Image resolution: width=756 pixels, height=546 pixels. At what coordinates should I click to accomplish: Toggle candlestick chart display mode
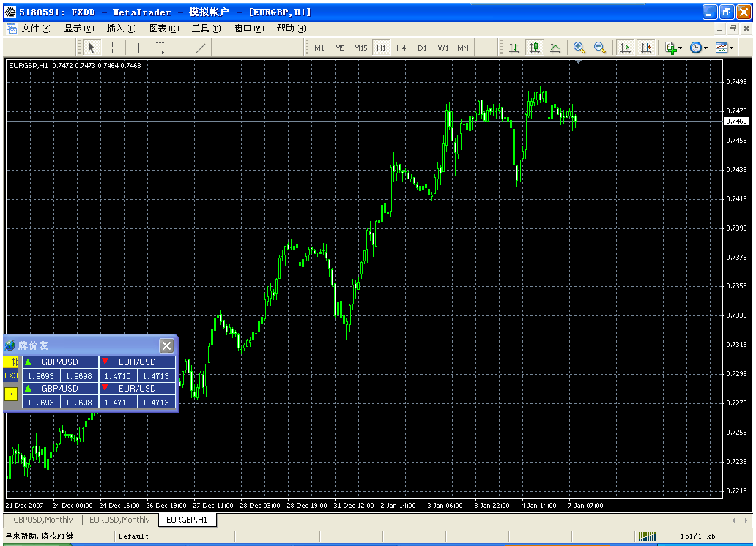point(533,47)
